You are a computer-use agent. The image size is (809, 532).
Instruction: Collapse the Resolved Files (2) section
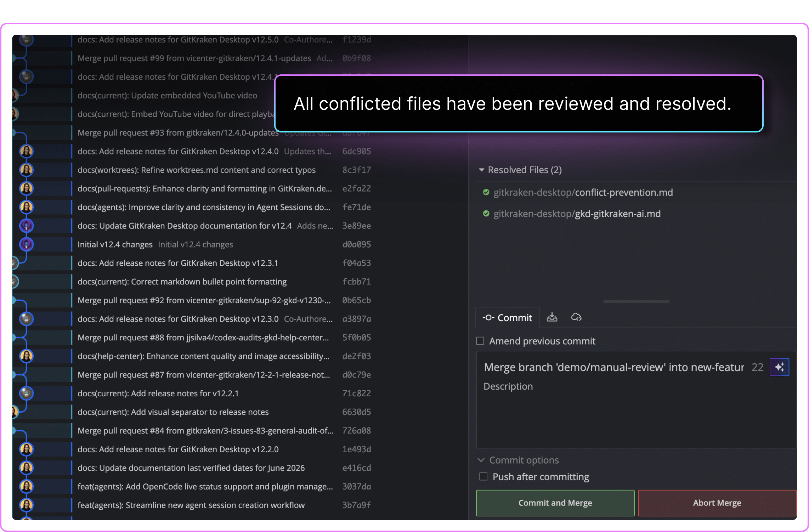click(481, 170)
